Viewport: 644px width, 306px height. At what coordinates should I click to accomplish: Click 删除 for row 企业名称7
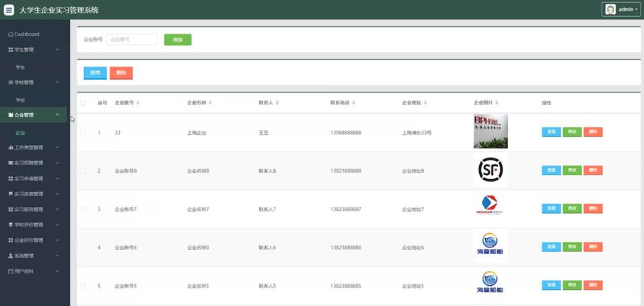(593, 208)
